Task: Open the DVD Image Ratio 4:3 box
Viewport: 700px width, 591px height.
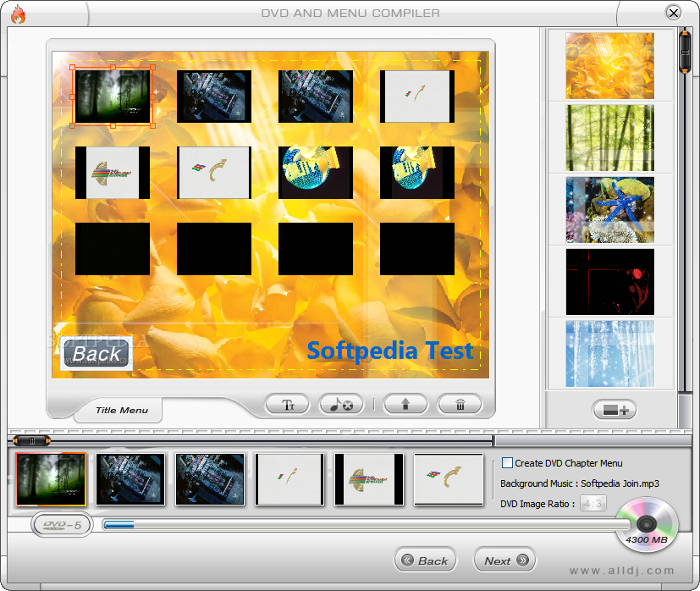Action: coord(593,504)
